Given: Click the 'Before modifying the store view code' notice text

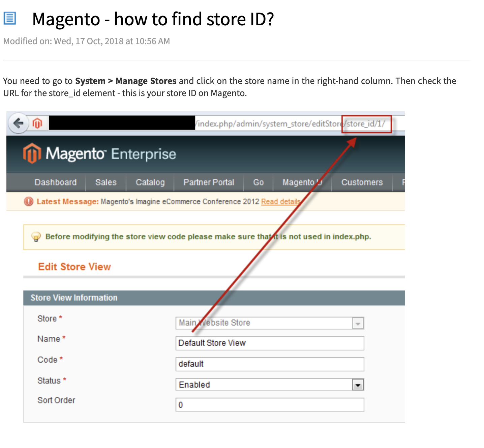Looking at the screenshot, I should [208, 236].
